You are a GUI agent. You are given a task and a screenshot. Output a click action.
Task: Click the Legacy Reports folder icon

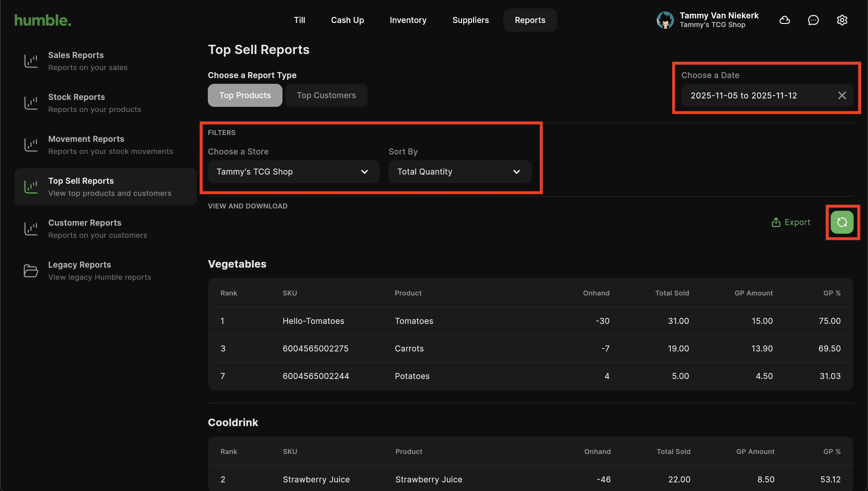pos(31,271)
